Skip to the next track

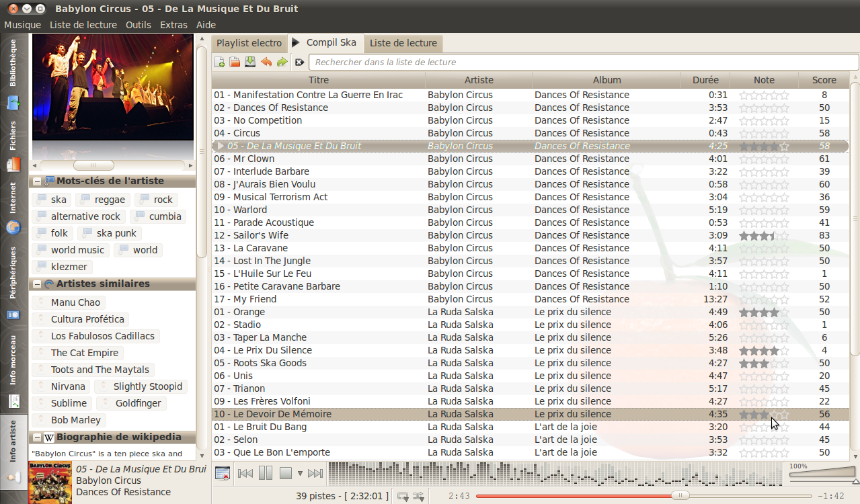point(315,473)
